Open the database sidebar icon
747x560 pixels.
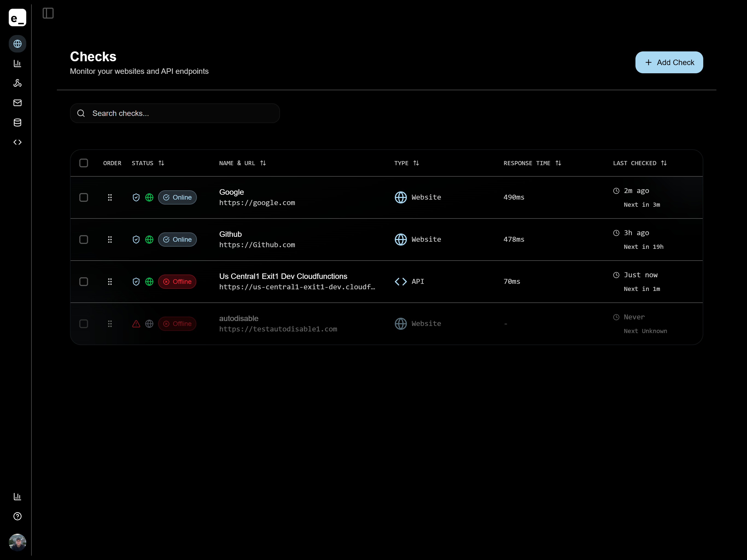coord(17,122)
